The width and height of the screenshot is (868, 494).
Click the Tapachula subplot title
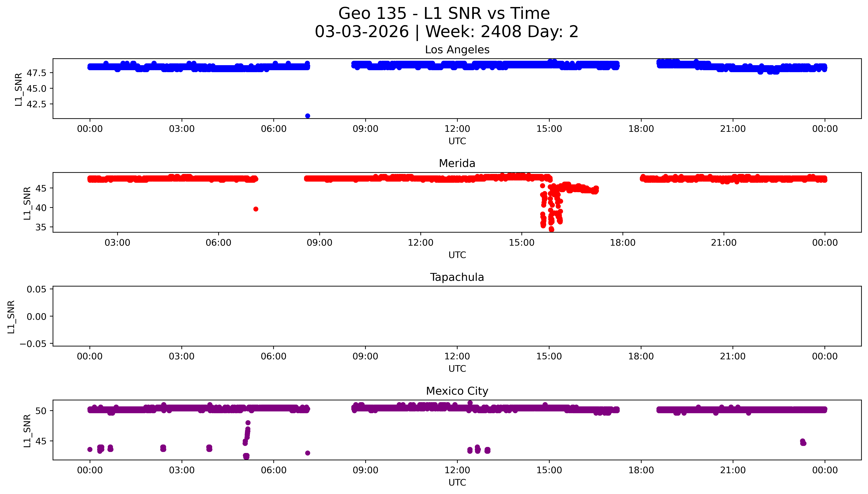point(457,277)
